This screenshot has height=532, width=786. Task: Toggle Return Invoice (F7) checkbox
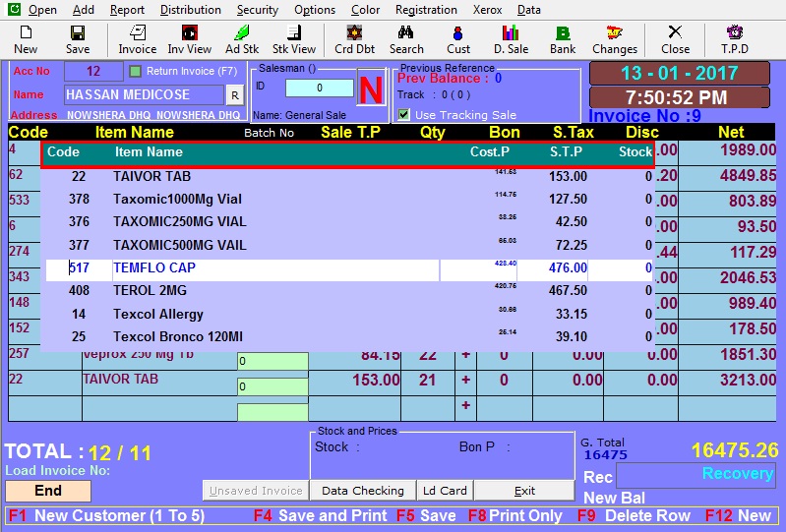point(136,71)
